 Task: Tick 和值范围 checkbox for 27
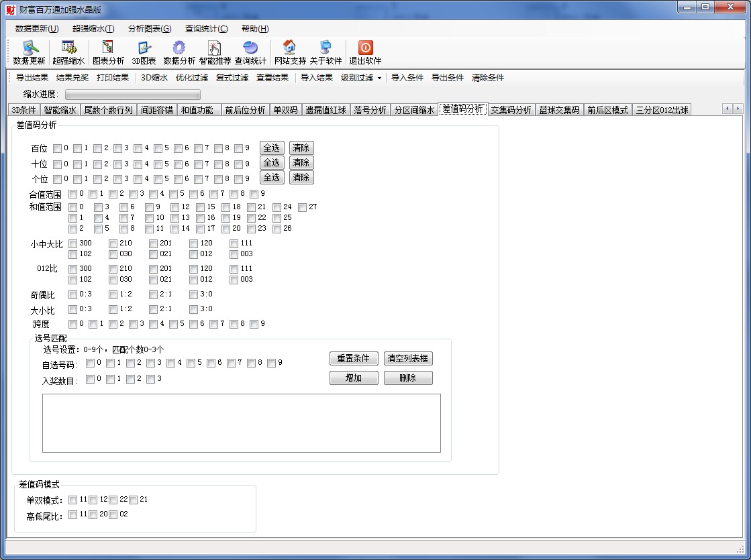coord(303,207)
